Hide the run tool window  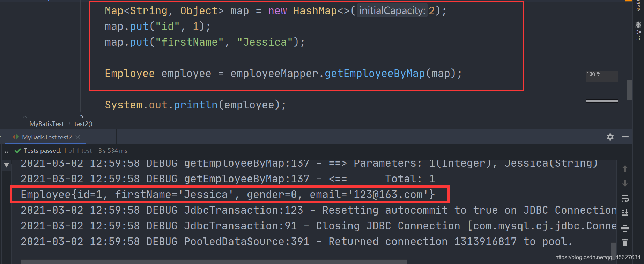[x=625, y=137]
